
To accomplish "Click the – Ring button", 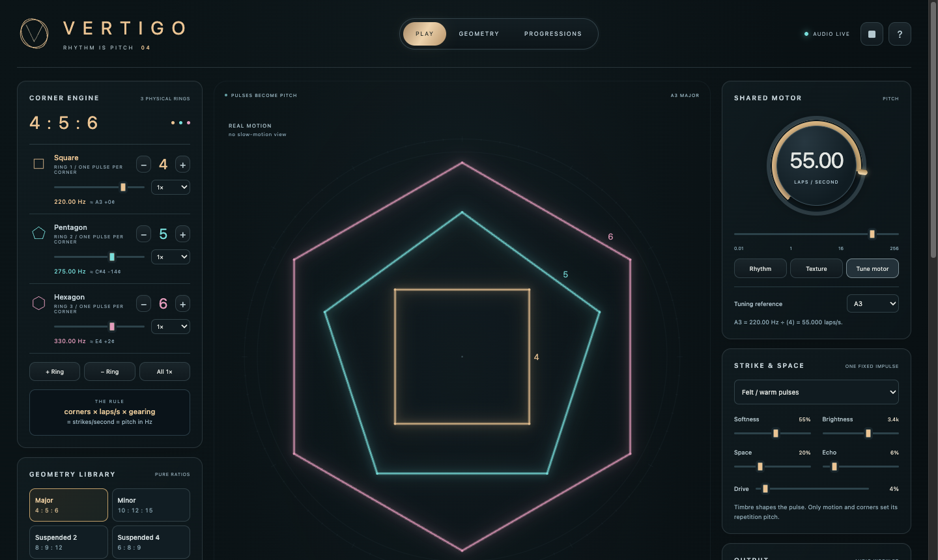I will [x=109, y=371].
